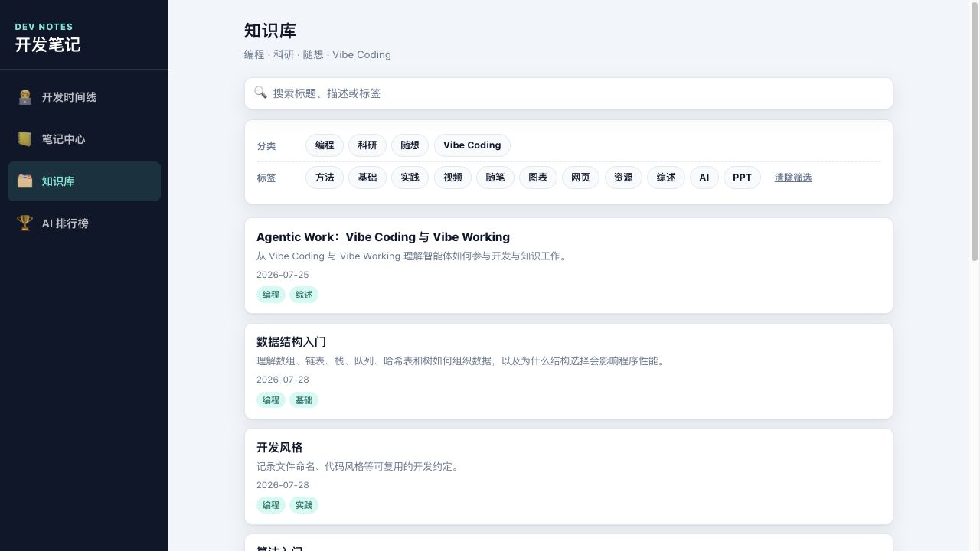Toggle the 视频 tag filter
980x551 pixels.
(452, 178)
